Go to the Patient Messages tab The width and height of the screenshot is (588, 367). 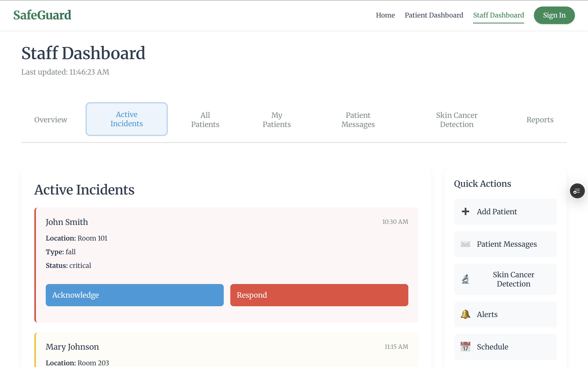click(x=358, y=120)
